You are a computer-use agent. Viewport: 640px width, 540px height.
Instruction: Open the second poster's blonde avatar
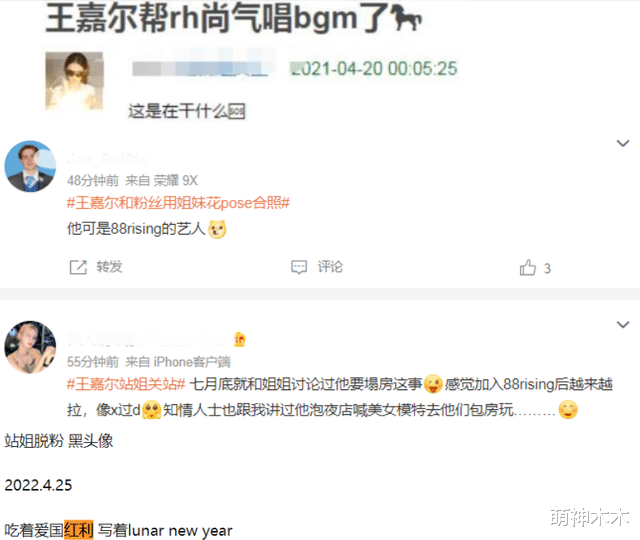coord(30,347)
